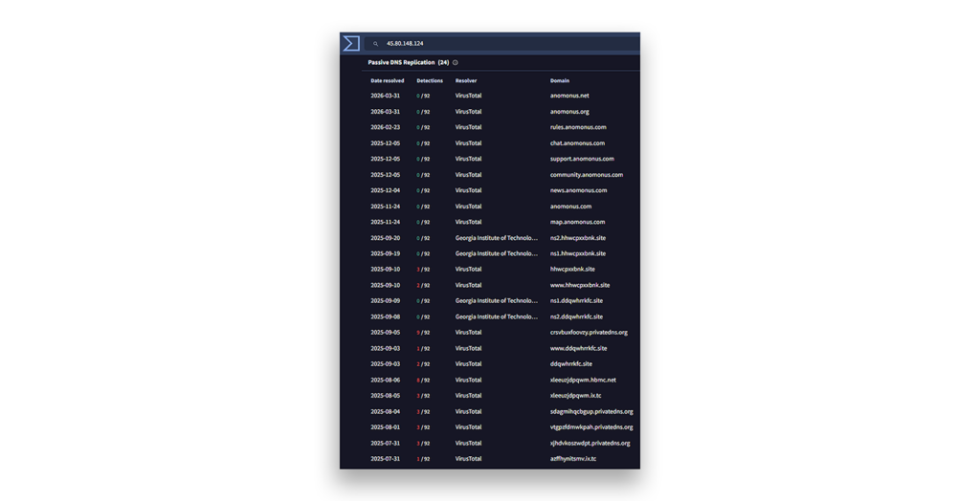Open the hhwcpxxbnk.site domain link
This screenshot has height=501, width=980.
[x=572, y=270]
